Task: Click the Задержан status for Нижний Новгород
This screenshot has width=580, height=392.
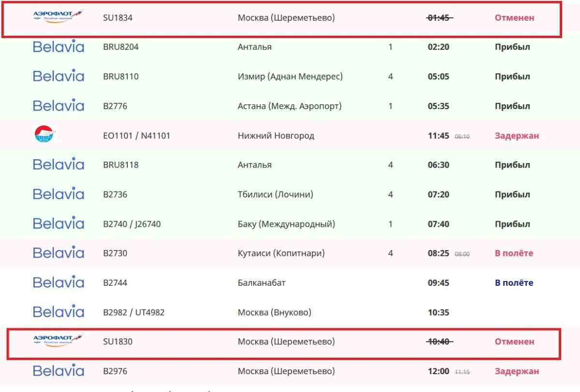Action: coord(517,136)
